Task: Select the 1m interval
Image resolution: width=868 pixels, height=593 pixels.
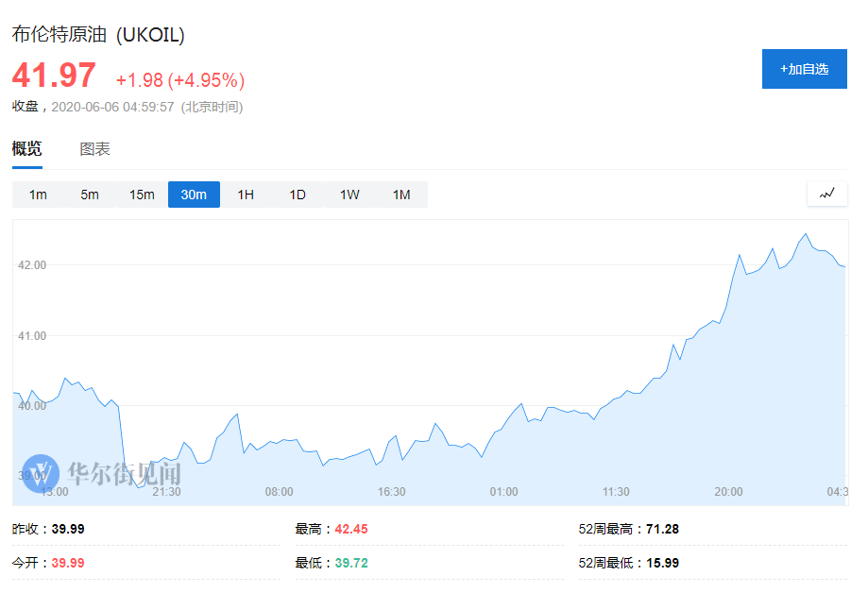Action: pyautogui.click(x=38, y=195)
